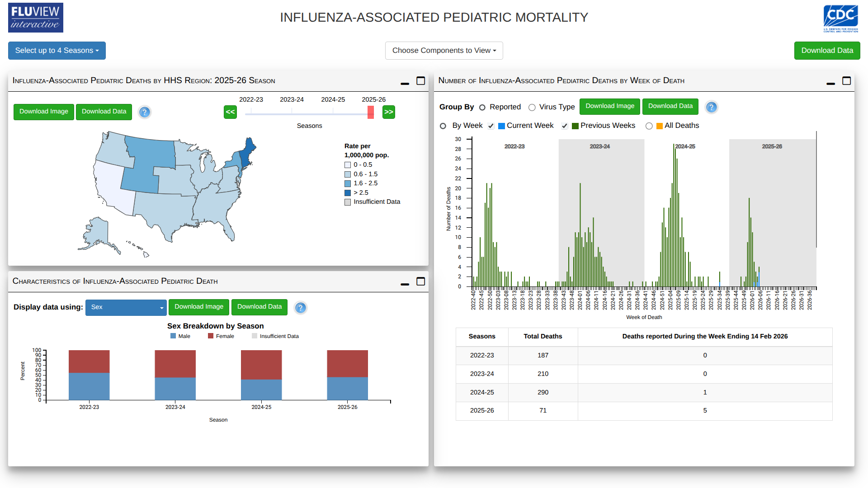The width and height of the screenshot is (868, 488).
Task: Open the Sex display data dropdown
Action: click(x=126, y=307)
